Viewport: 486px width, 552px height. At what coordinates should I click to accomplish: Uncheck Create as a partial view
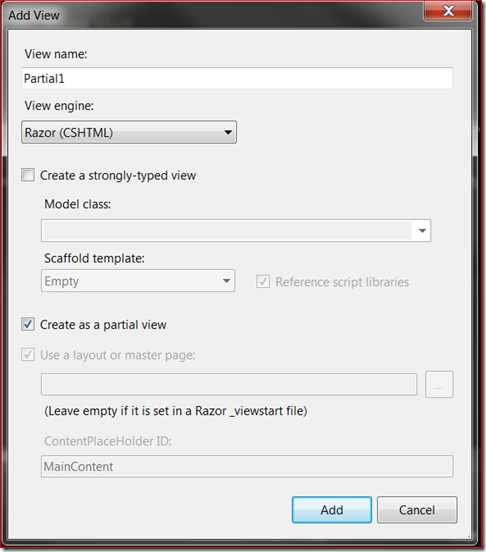[x=28, y=324]
